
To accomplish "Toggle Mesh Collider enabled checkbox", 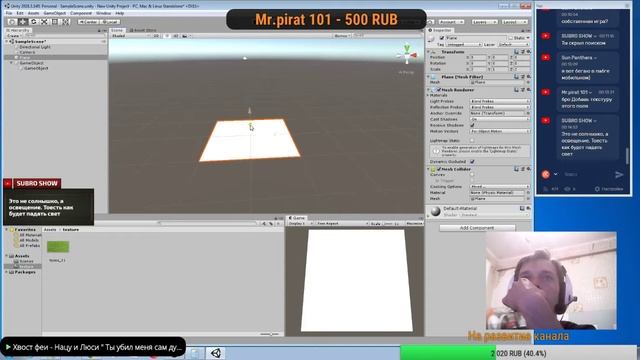I will point(439,169).
